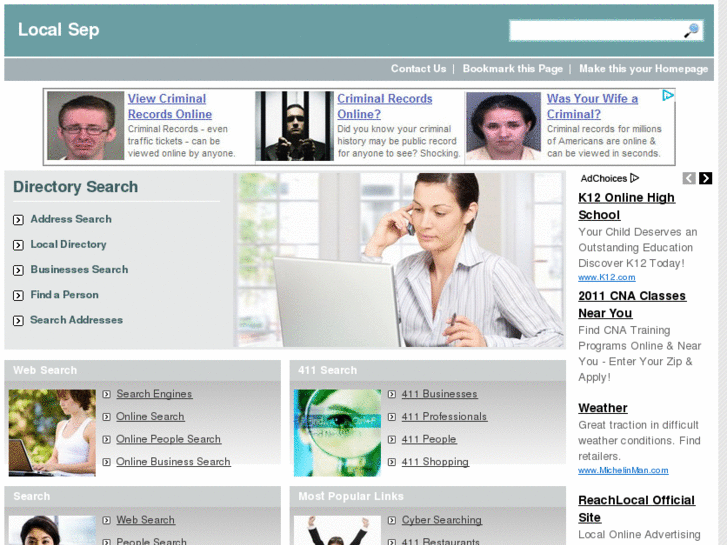The width and height of the screenshot is (727, 545).
Task: Click arrow bullet beside 411 Shopping
Action: [392, 462]
